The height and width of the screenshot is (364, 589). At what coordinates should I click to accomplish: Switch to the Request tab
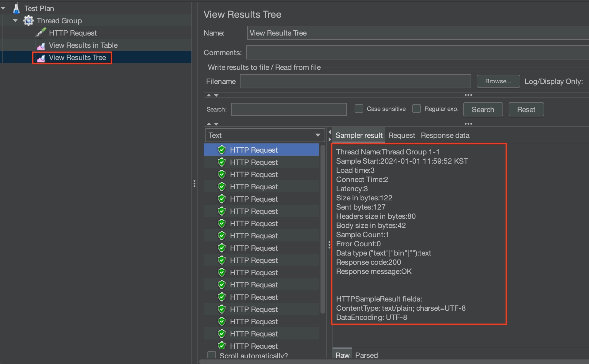pyautogui.click(x=401, y=135)
